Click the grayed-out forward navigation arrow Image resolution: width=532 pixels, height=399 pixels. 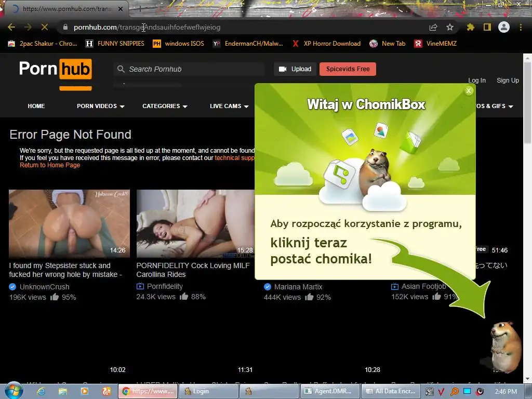(28, 27)
